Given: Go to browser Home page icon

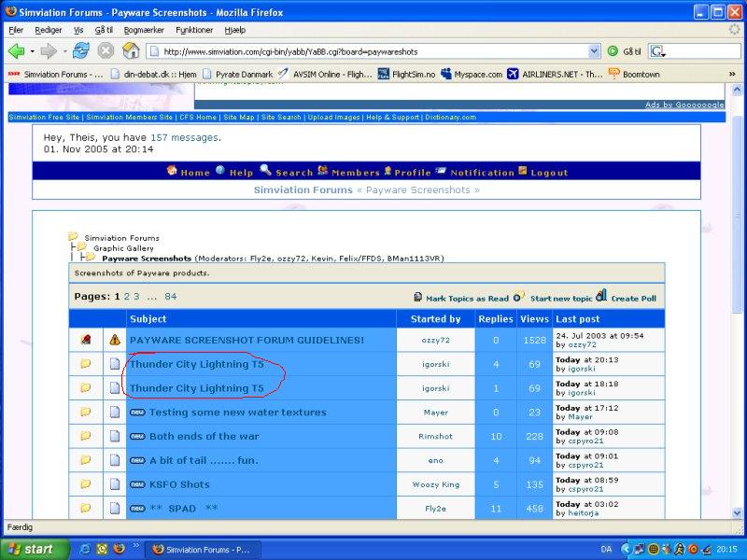Looking at the screenshot, I should (131, 50).
